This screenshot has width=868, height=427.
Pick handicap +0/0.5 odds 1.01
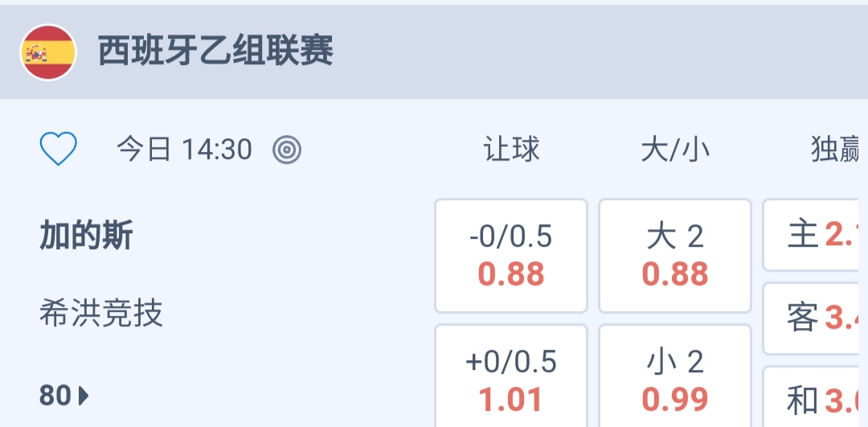click(x=511, y=378)
